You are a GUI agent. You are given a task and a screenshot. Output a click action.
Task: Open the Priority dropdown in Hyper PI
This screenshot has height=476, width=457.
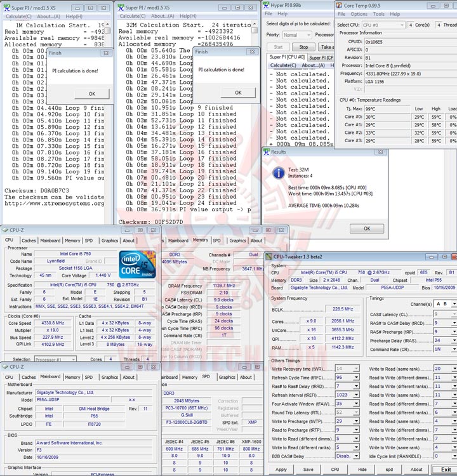click(x=297, y=35)
